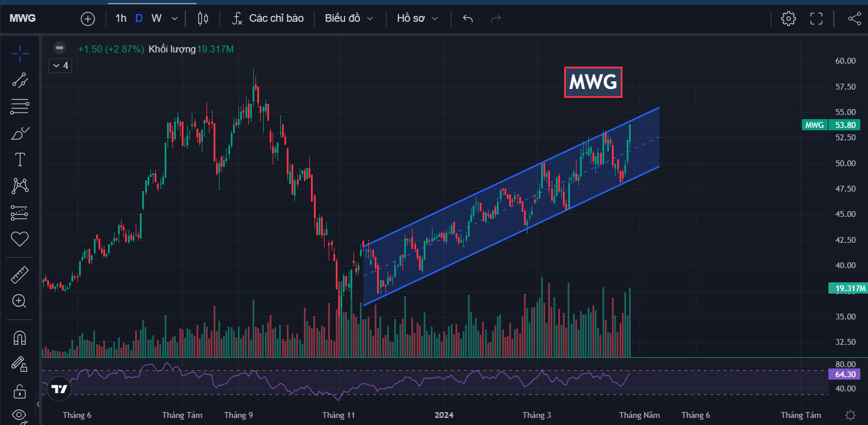Open the forecasting and measurement tools
The height and width of the screenshot is (425, 868).
point(20,213)
